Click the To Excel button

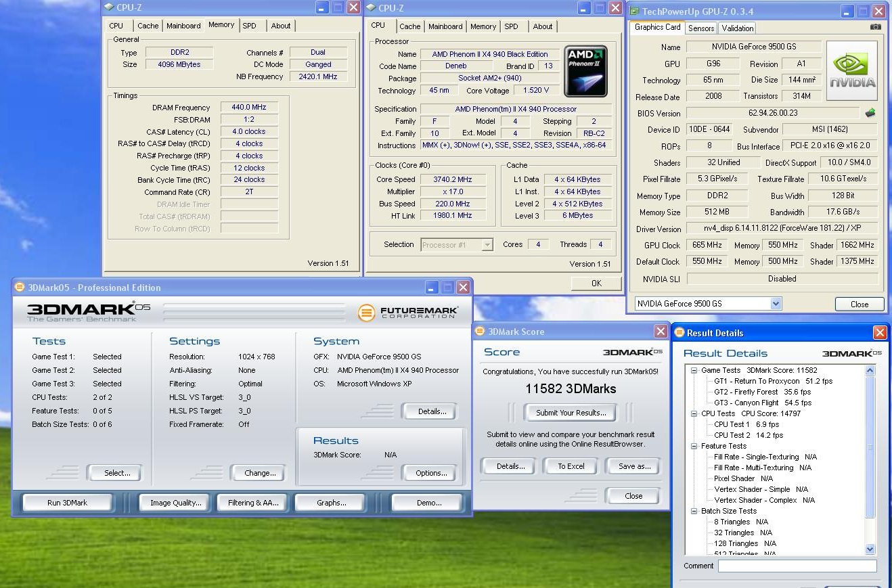(571, 466)
